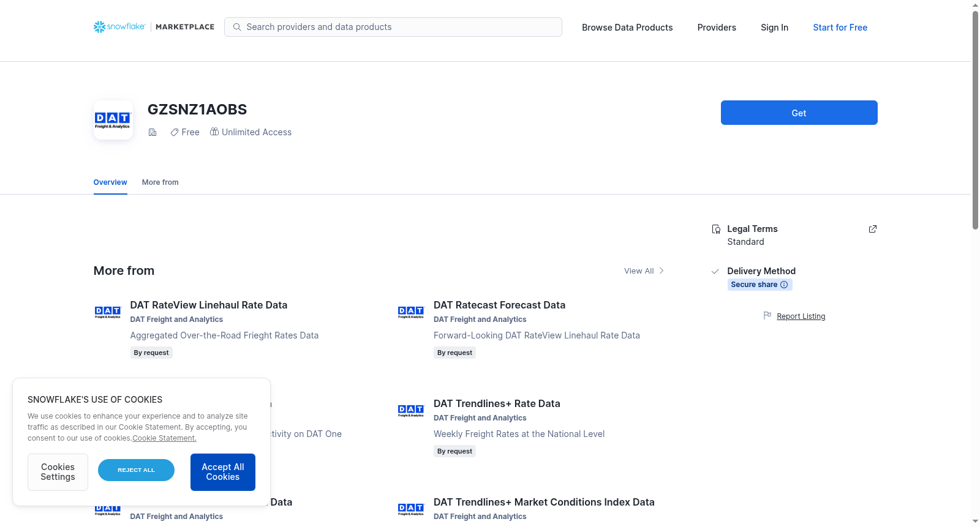Click the scrollbar up arrow
The image size is (980, 527).
pyautogui.click(x=976, y=5)
